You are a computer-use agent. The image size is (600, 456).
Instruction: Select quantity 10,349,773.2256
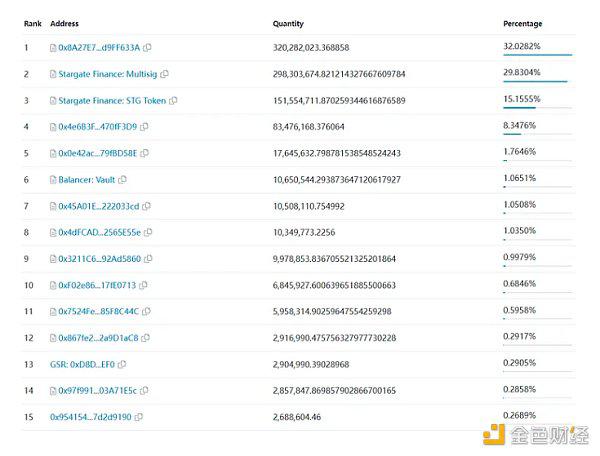point(304,232)
